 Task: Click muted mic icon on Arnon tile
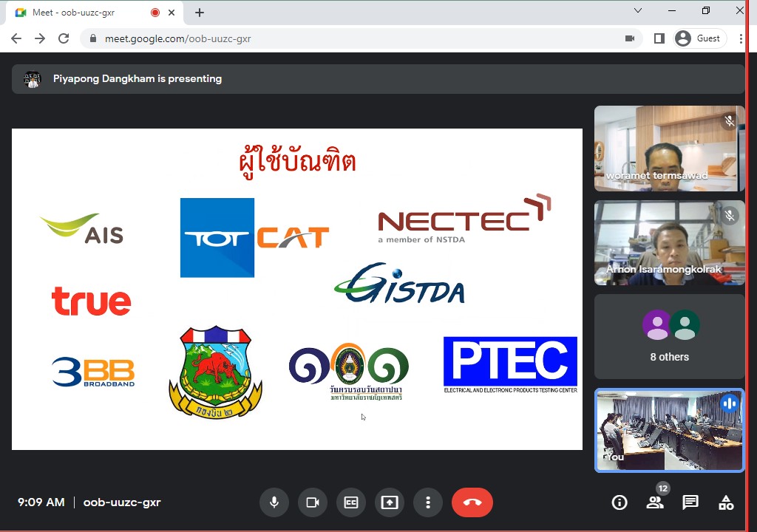730,215
